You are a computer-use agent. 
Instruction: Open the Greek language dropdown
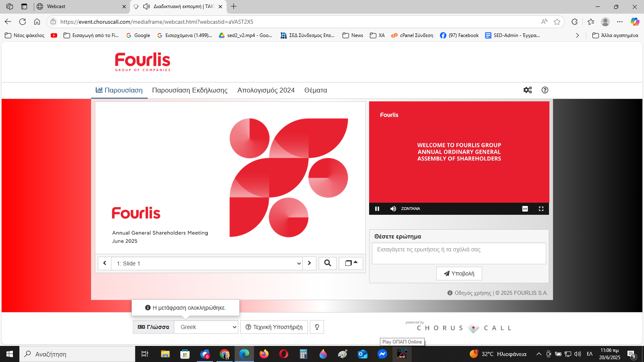pyautogui.click(x=206, y=327)
